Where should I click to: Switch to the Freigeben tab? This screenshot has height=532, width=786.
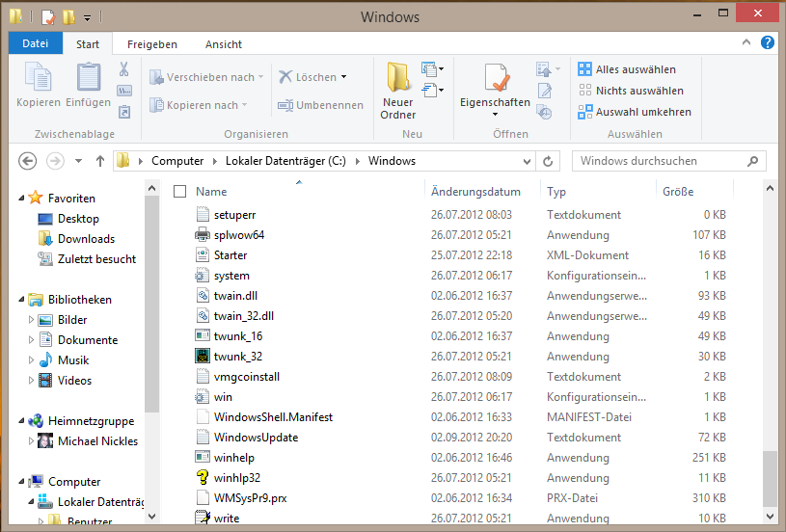pos(151,44)
